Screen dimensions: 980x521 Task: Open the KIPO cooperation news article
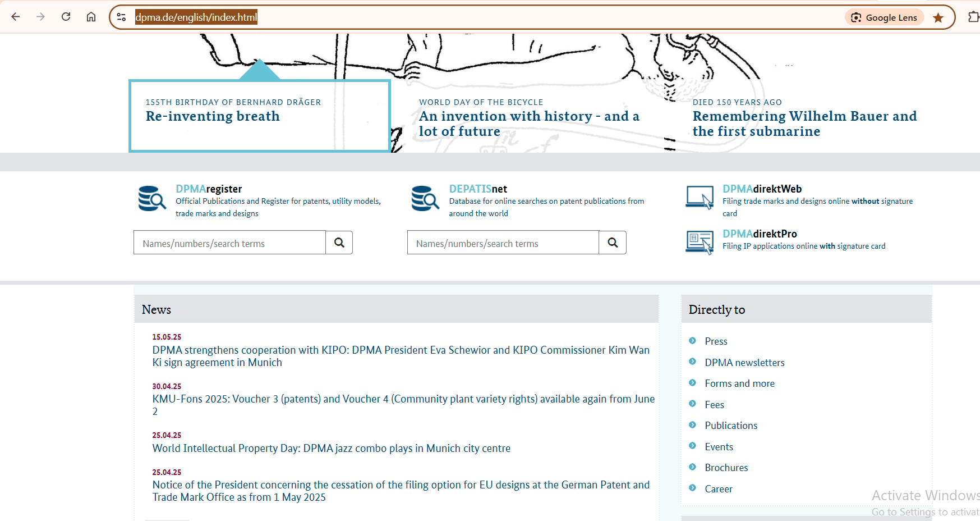[401, 356]
